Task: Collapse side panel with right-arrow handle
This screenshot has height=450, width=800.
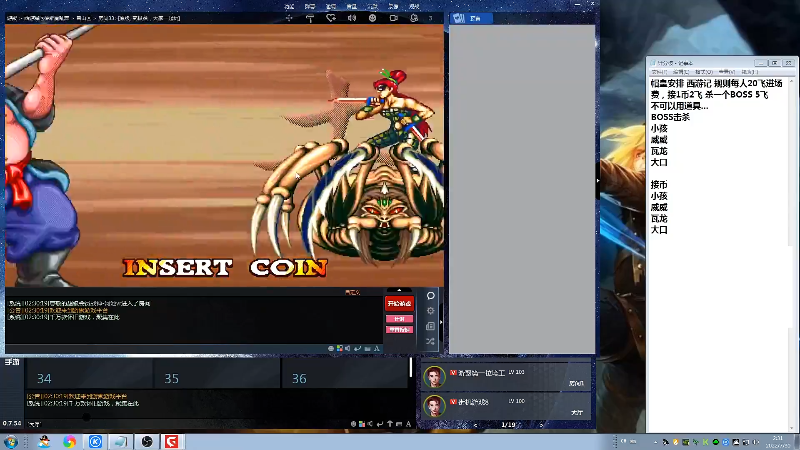Action: 441,322
